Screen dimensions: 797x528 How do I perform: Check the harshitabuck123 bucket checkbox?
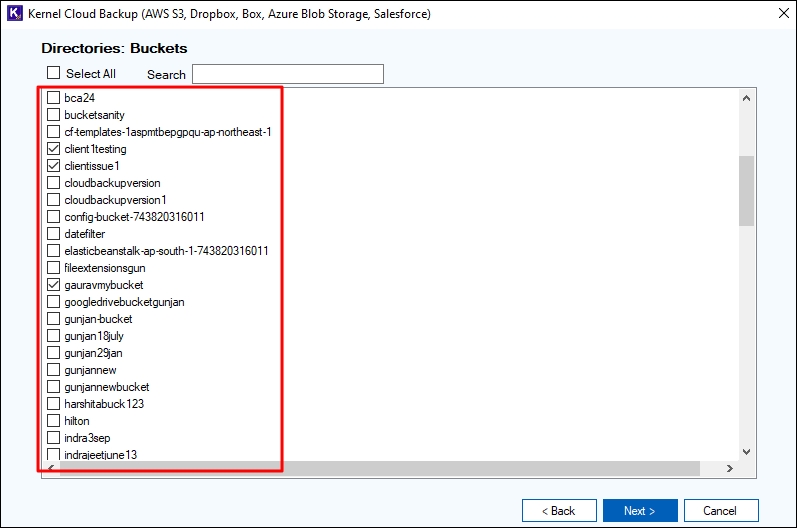[53, 404]
